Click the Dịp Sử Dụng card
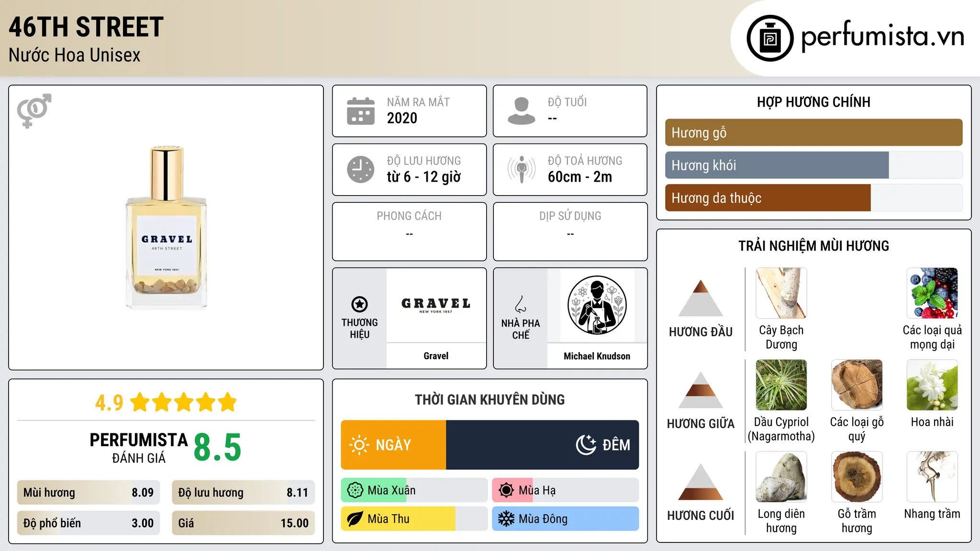 [570, 231]
